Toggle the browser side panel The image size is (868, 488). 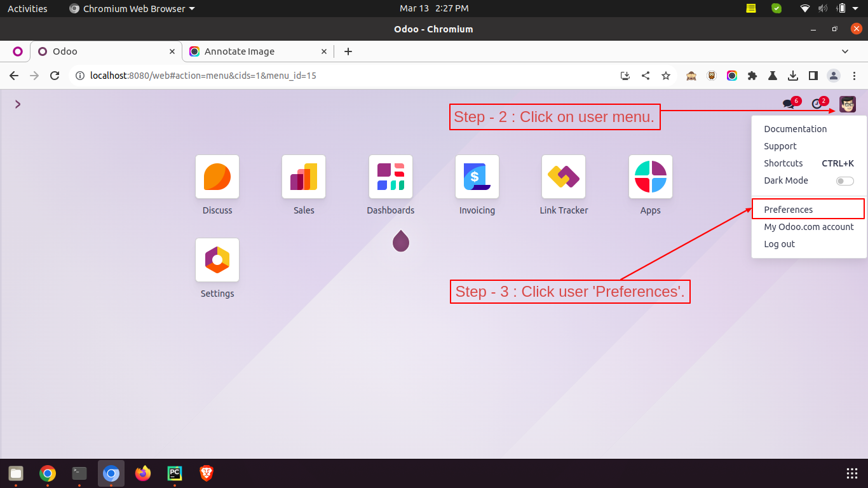pyautogui.click(x=813, y=76)
